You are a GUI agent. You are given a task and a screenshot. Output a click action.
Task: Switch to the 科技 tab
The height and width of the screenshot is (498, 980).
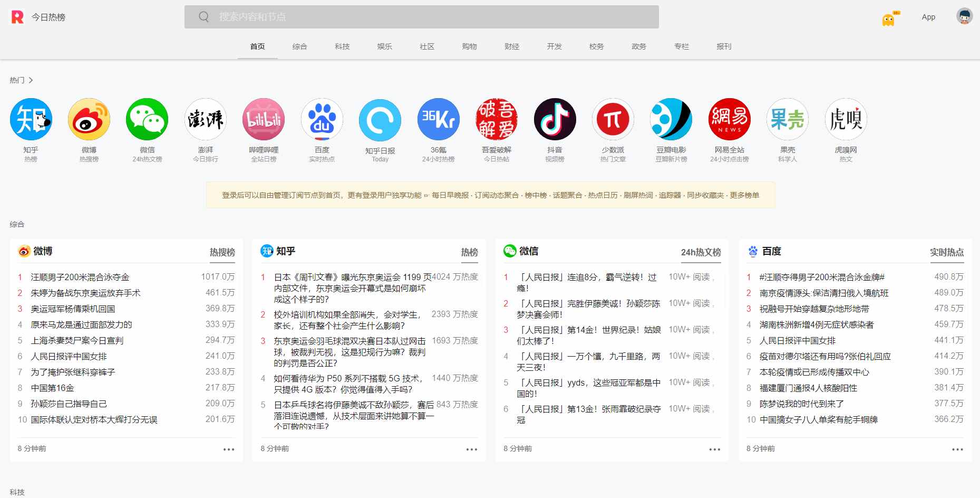pos(342,46)
